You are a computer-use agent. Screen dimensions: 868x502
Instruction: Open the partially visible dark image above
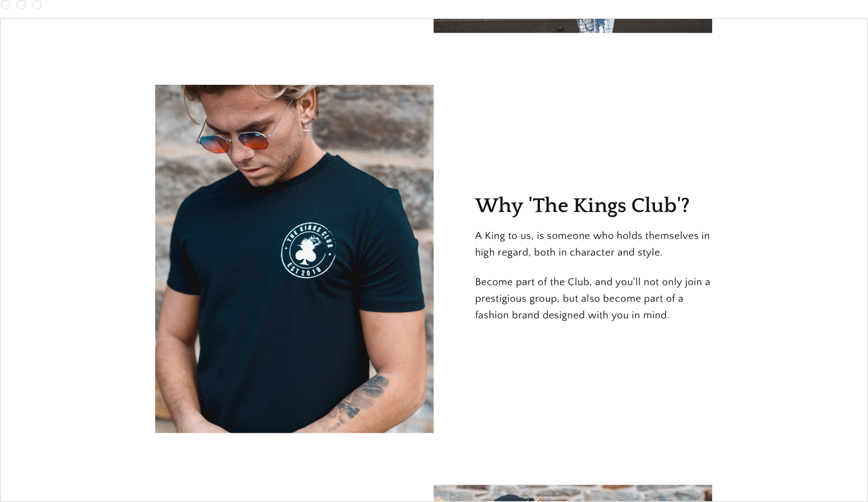tap(573, 26)
